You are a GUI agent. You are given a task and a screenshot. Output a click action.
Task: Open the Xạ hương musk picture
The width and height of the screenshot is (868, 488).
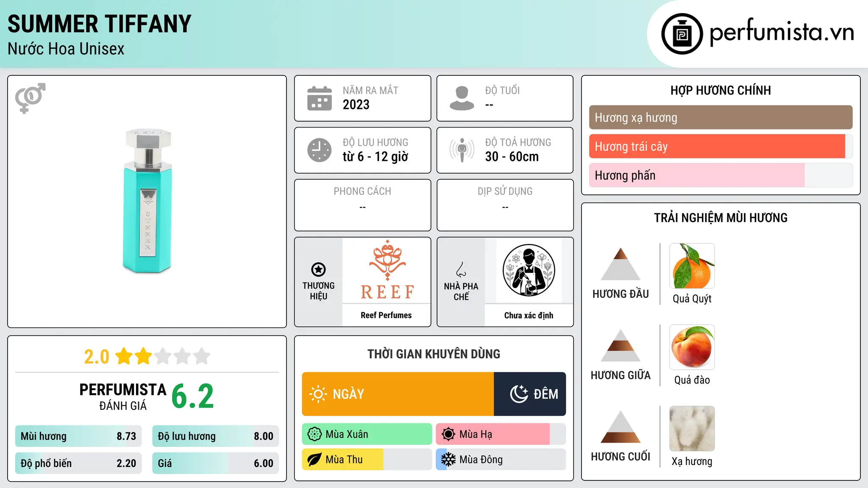[x=692, y=429]
